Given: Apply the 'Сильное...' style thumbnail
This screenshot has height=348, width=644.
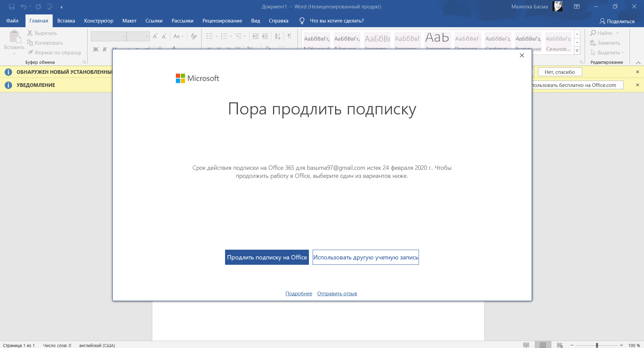Looking at the screenshot, I should tap(558, 42).
